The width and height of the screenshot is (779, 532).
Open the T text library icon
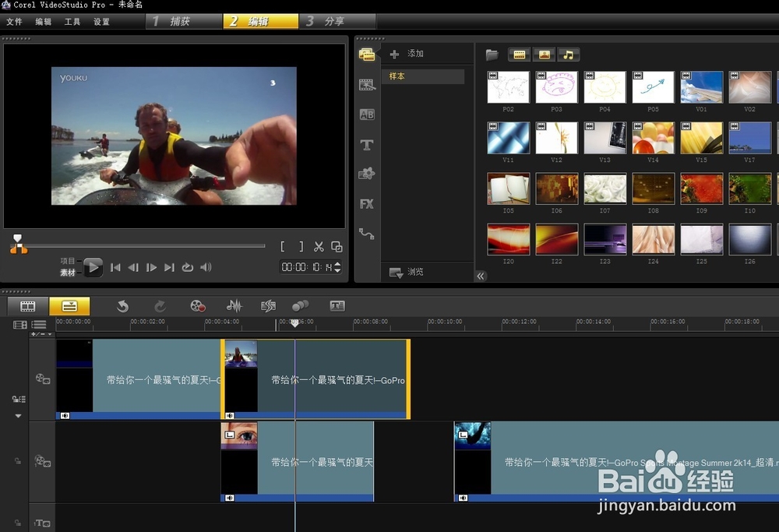pyautogui.click(x=367, y=145)
